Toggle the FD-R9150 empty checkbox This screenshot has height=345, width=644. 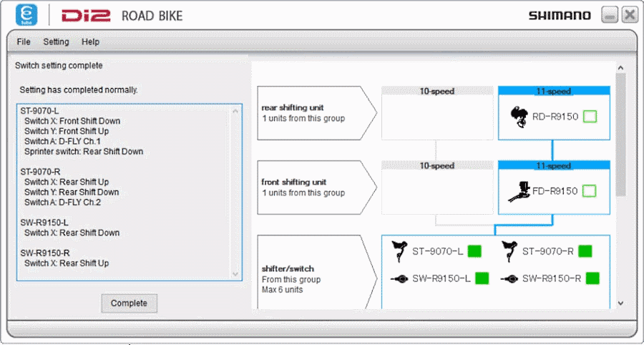coord(590,191)
